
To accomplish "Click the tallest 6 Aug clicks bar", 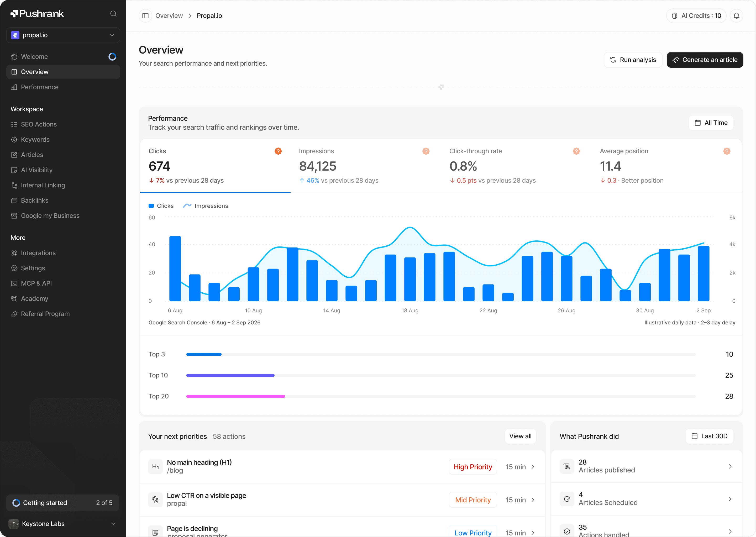I will click(175, 268).
